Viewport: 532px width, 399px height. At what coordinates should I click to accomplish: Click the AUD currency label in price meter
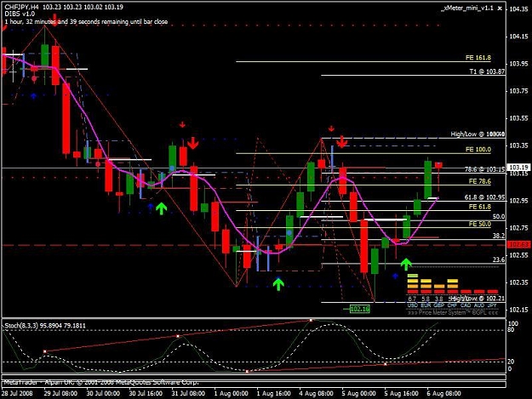coord(478,305)
